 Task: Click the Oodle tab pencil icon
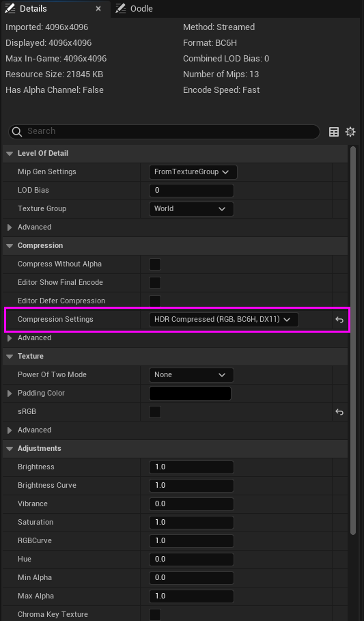[121, 8]
